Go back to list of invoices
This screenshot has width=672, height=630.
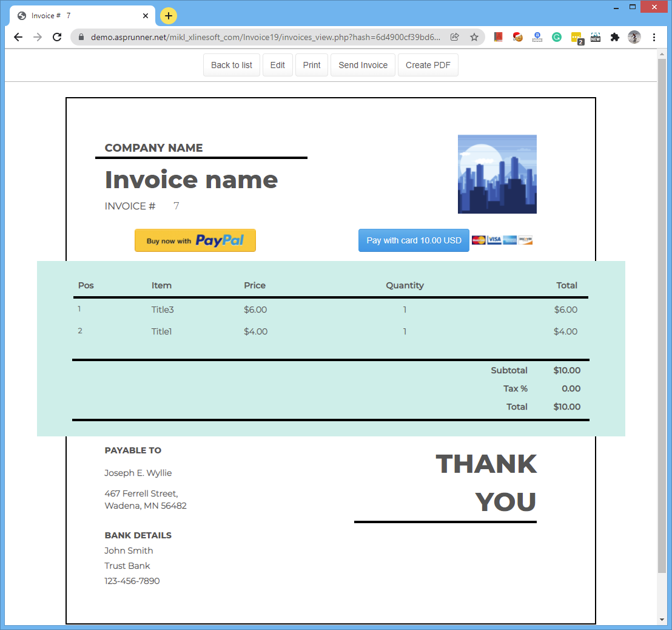[x=232, y=65]
